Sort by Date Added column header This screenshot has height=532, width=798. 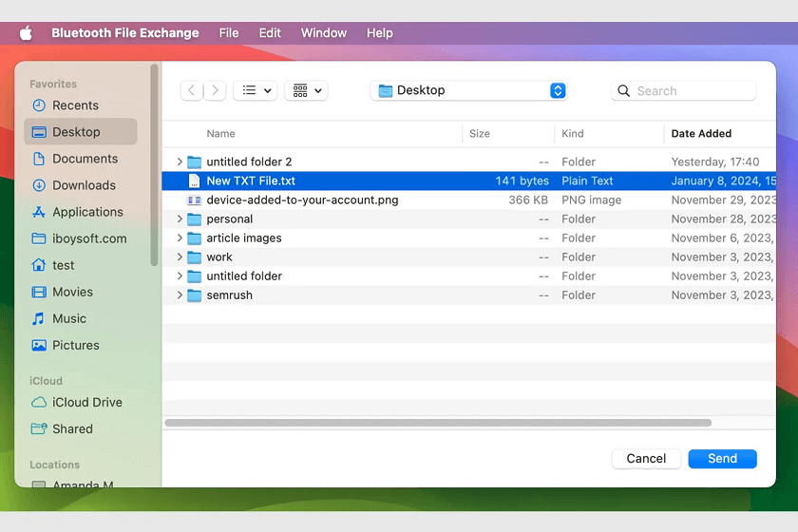tap(701, 133)
